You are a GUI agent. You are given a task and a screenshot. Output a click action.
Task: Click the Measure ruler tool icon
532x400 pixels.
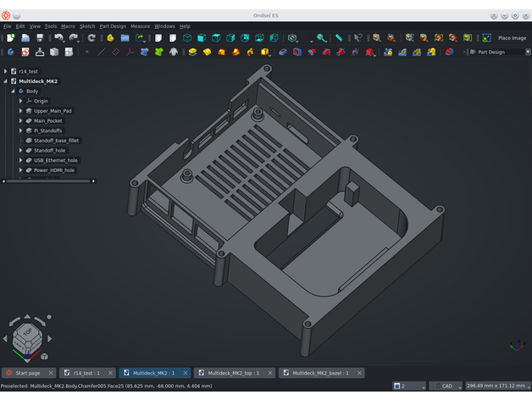(x=339, y=38)
